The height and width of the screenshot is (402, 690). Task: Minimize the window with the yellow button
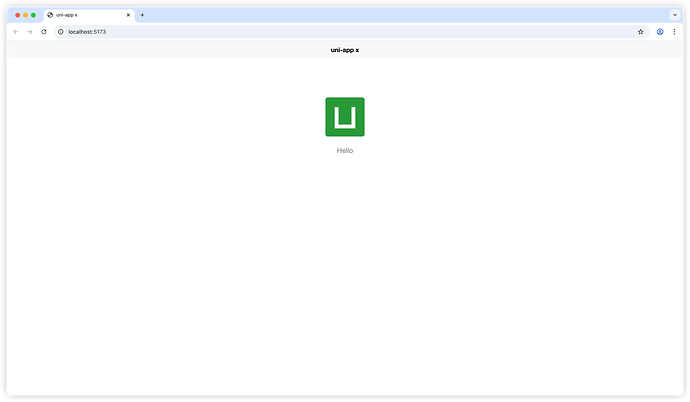click(26, 15)
